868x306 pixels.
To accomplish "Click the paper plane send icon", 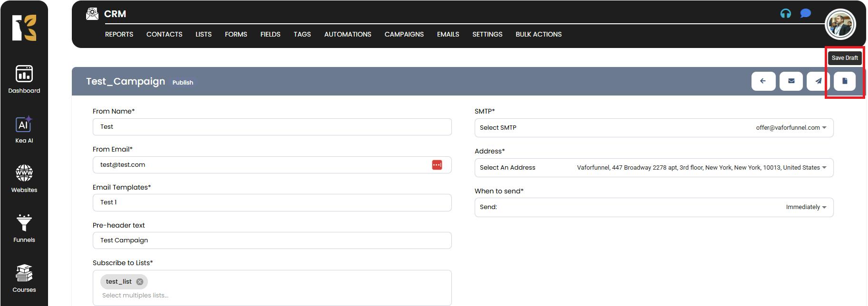I will [818, 81].
